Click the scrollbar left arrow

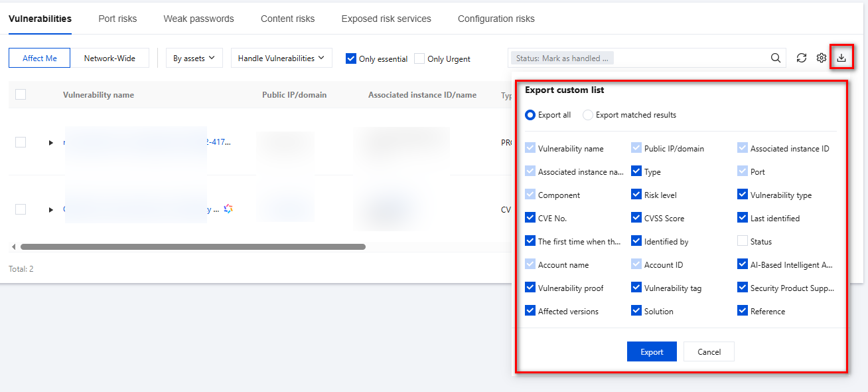tap(14, 246)
